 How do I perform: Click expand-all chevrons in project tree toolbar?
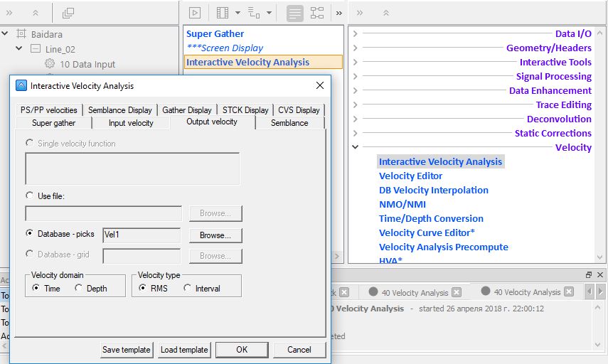pos(9,13)
